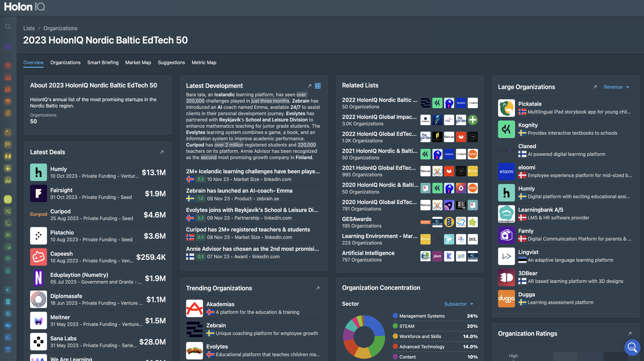Select the highlighted green lists sidebar icon
Viewport: 644px width, 361px height.
(8, 199)
